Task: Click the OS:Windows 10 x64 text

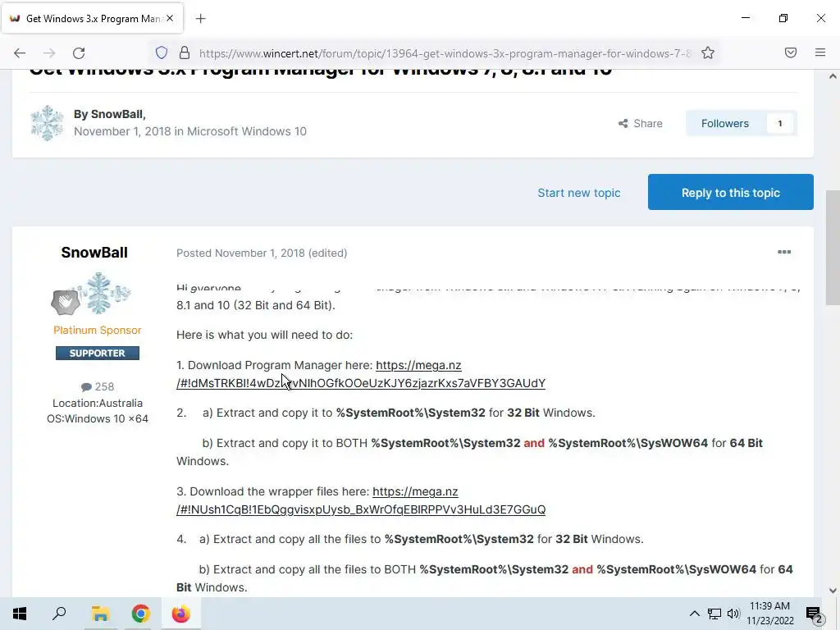Action: point(98,418)
